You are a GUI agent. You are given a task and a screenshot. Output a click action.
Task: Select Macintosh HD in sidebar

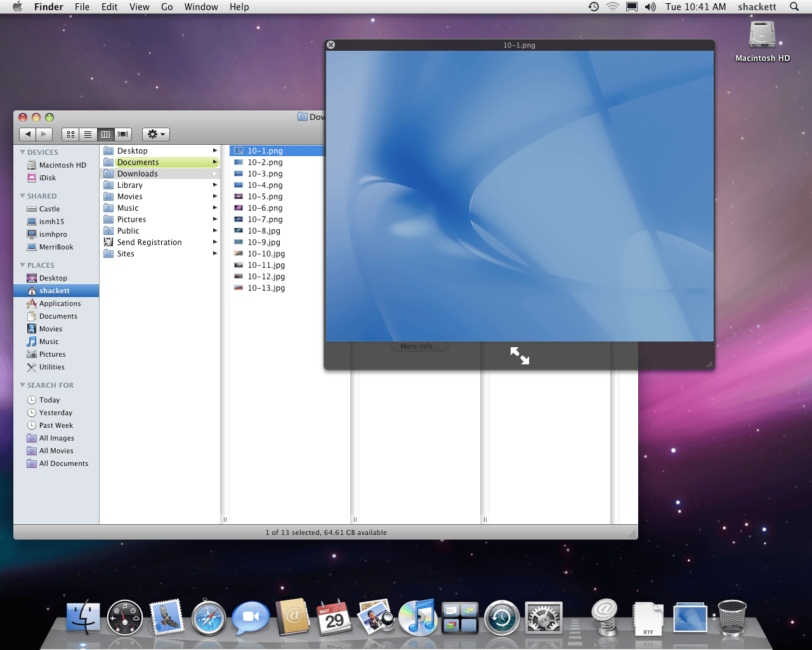click(x=56, y=165)
